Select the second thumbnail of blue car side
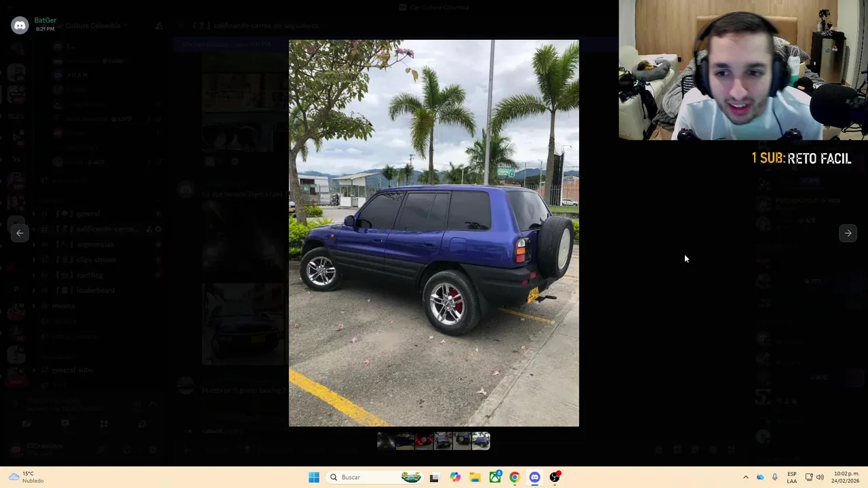 coord(405,441)
